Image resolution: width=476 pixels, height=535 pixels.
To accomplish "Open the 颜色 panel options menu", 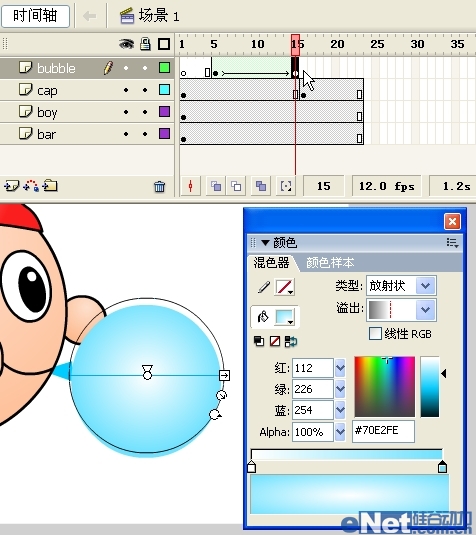I will click(452, 243).
